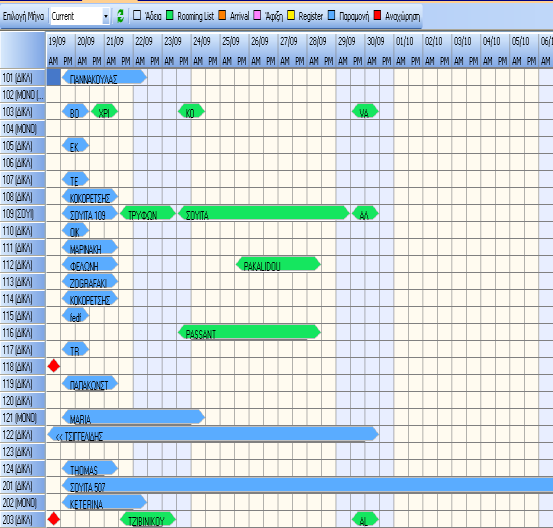
Task: Click the pink Άφιξη legend swatch
Action: 257,15
